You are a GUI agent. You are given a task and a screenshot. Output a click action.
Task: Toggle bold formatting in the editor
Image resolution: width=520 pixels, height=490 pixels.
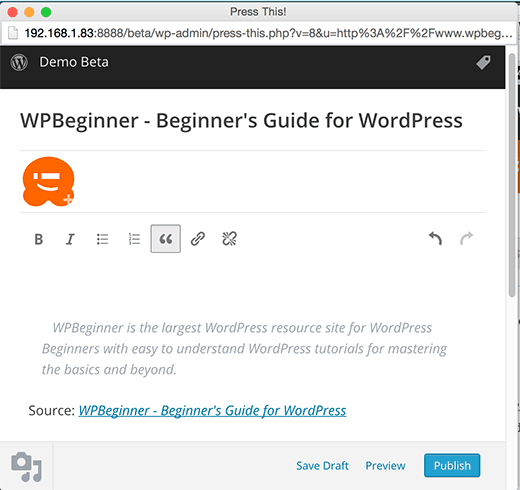click(39, 239)
